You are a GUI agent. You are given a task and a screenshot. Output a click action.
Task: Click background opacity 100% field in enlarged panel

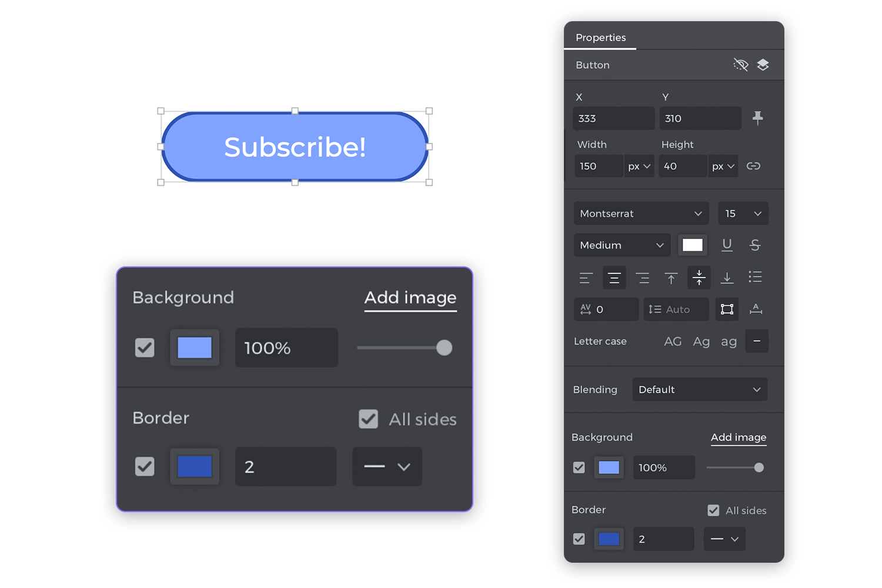click(x=286, y=348)
